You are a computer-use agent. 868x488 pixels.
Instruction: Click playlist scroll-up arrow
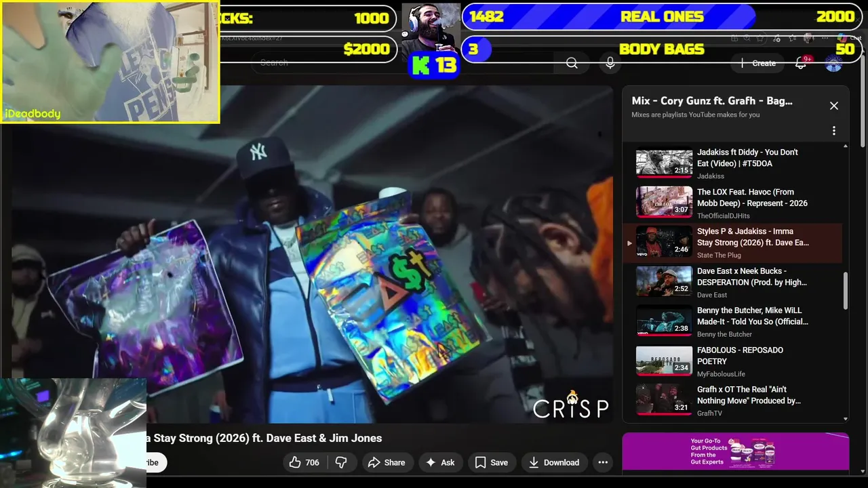tap(845, 146)
